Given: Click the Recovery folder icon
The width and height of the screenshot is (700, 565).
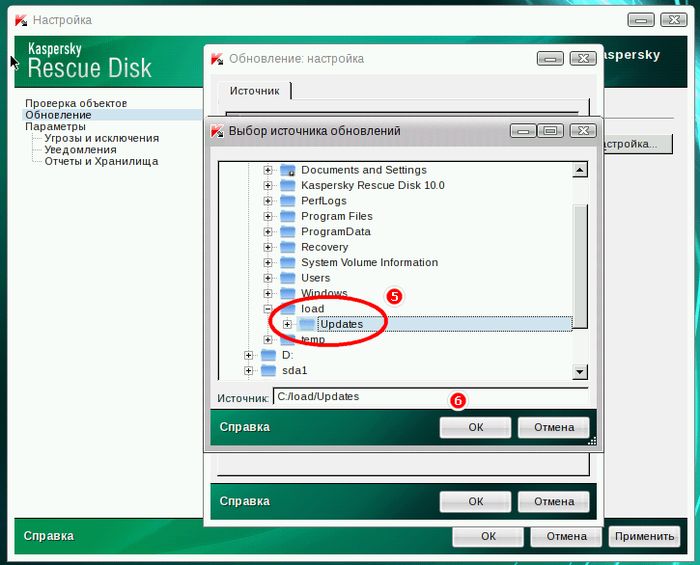Looking at the screenshot, I should pyautogui.click(x=288, y=247).
